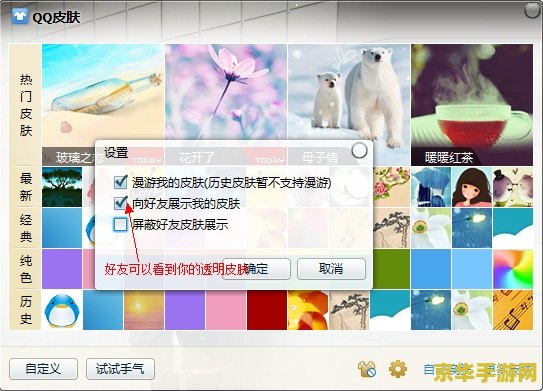Choose blue gradient skin in 经典 row
Screen dimensions: 543x391
62,228
